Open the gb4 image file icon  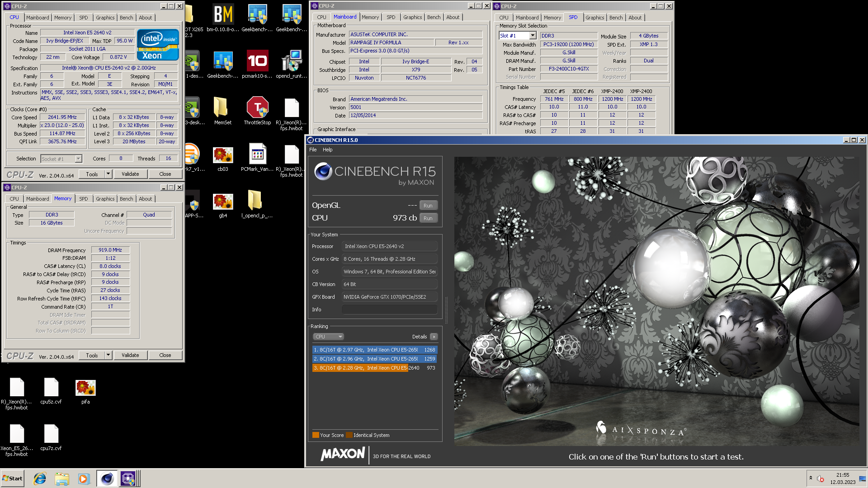(223, 204)
